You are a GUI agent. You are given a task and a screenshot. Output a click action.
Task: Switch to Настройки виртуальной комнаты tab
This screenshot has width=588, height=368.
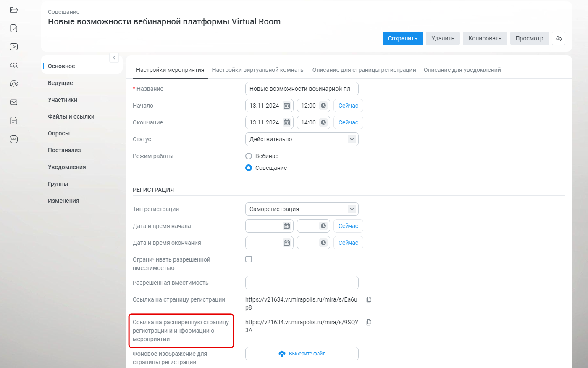[x=258, y=70]
